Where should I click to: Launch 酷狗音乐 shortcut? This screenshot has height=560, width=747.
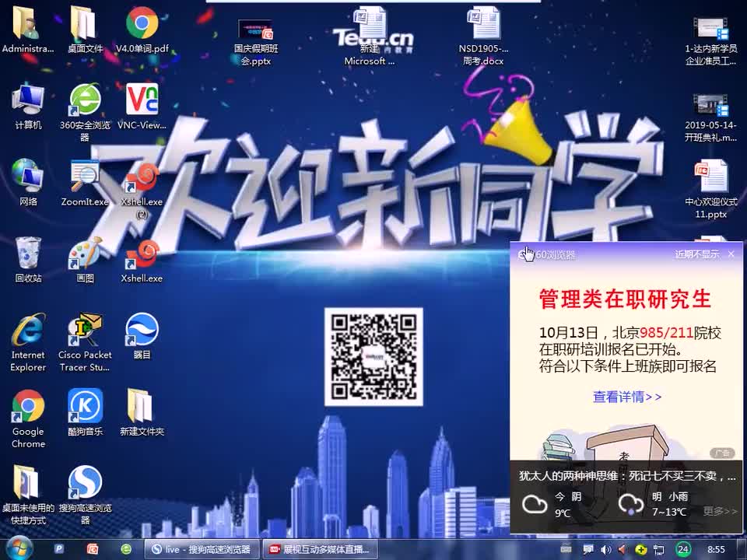coord(85,412)
